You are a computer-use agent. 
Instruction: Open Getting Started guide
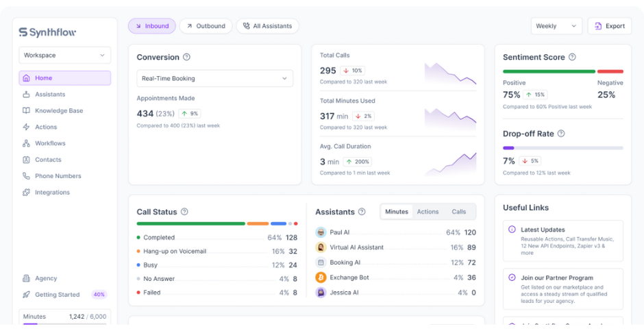pyautogui.click(x=65, y=295)
